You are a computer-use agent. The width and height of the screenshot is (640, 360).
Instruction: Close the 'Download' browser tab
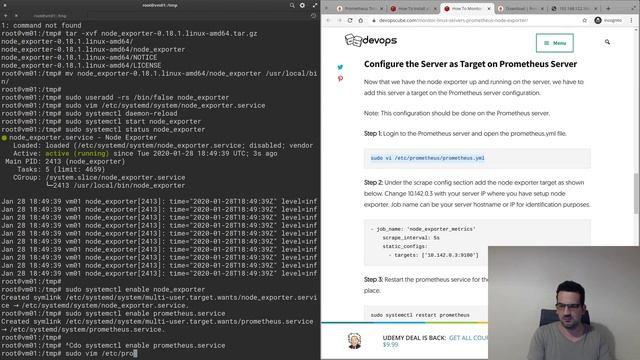click(x=542, y=9)
